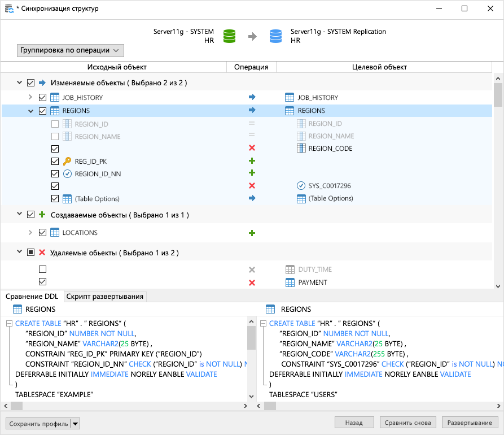This screenshot has width=504, height=435.
Task: Click the Развертывание button
Action: [470, 423]
